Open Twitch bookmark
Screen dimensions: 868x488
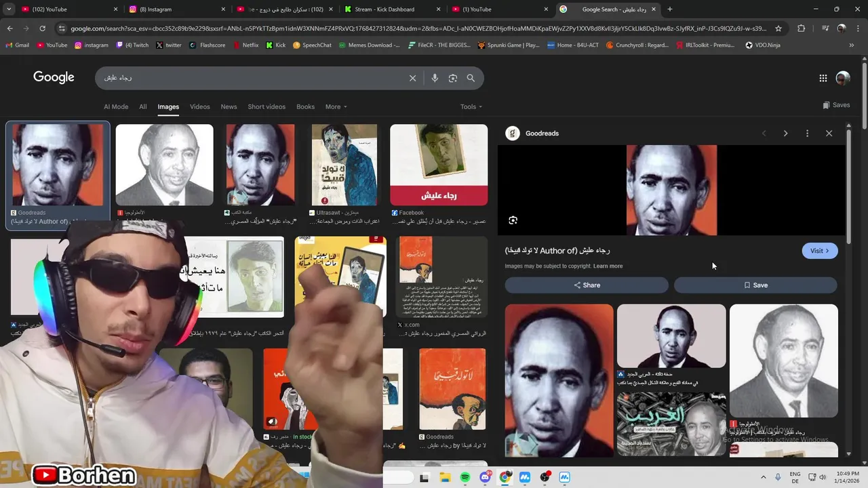click(x=132, y=45)
